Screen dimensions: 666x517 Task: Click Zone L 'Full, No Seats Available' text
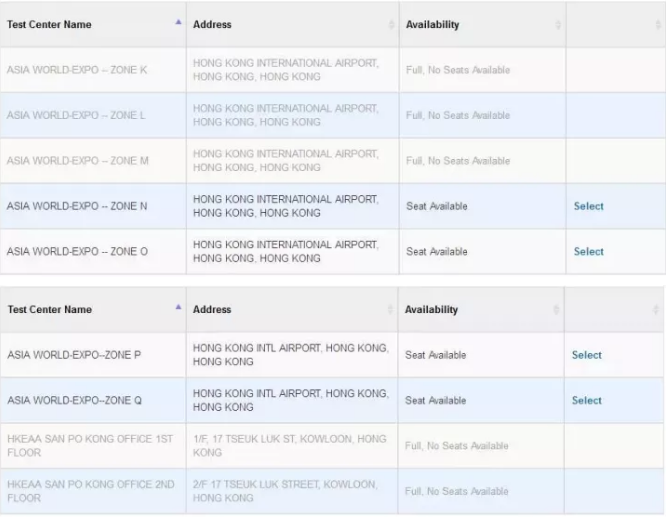pos(458,115)
